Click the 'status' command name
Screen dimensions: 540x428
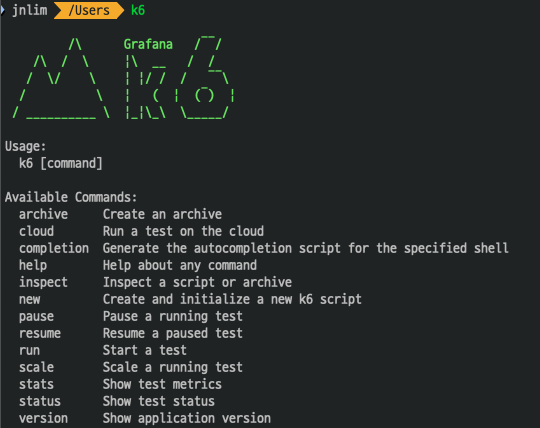click(x=40, y=401)
